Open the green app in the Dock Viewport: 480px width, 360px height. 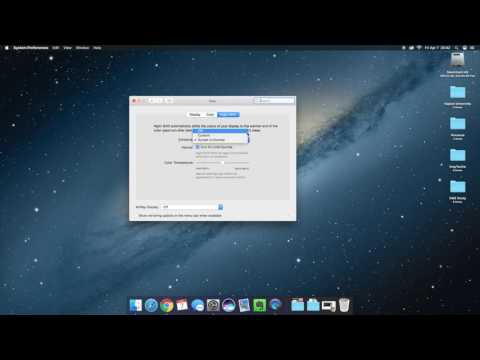click(x=260, y=305)
